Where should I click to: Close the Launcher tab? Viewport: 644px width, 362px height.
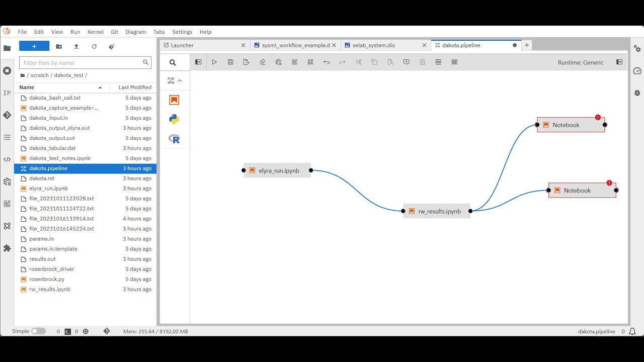coord(244,45)
